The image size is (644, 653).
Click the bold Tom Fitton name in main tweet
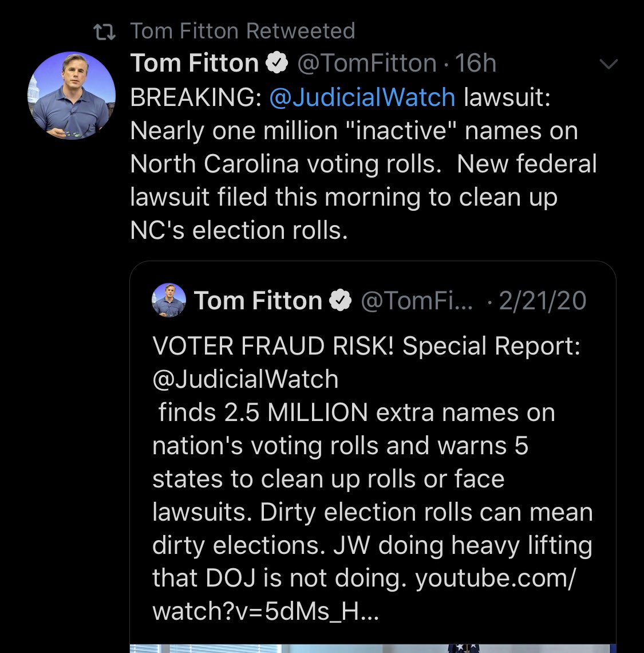pos(195,64)
